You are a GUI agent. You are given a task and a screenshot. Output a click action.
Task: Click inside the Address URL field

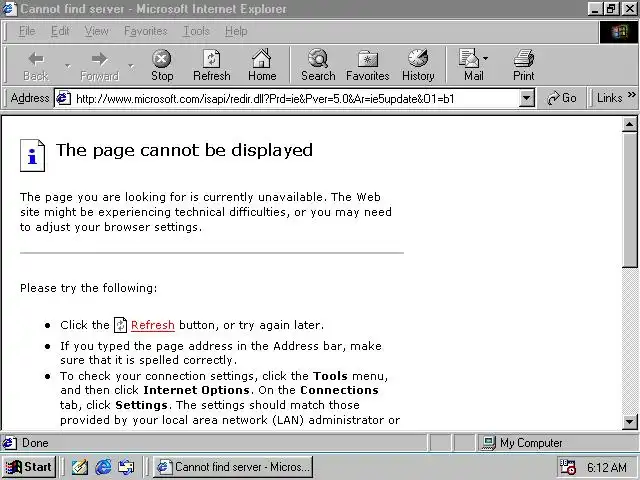click(x=294, y=98)
